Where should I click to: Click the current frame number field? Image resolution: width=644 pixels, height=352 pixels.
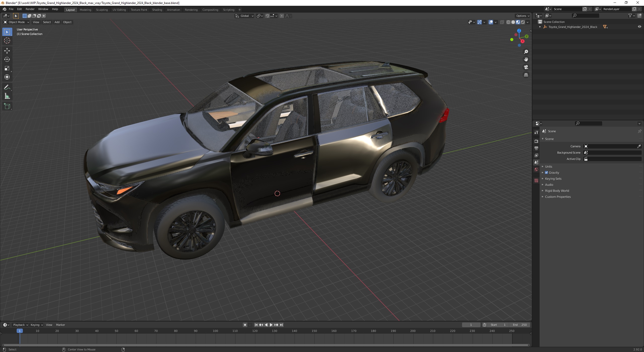click(471, 325)
